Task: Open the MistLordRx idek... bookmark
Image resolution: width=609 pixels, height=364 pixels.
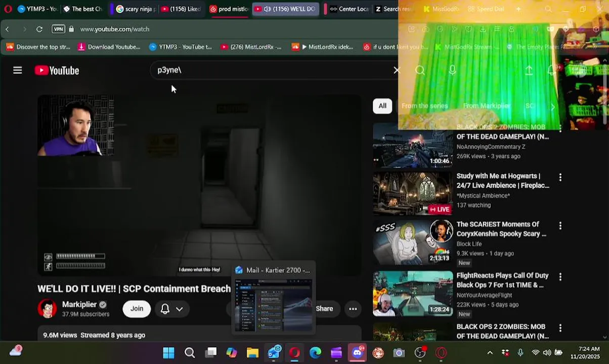Action: point(323,47)
